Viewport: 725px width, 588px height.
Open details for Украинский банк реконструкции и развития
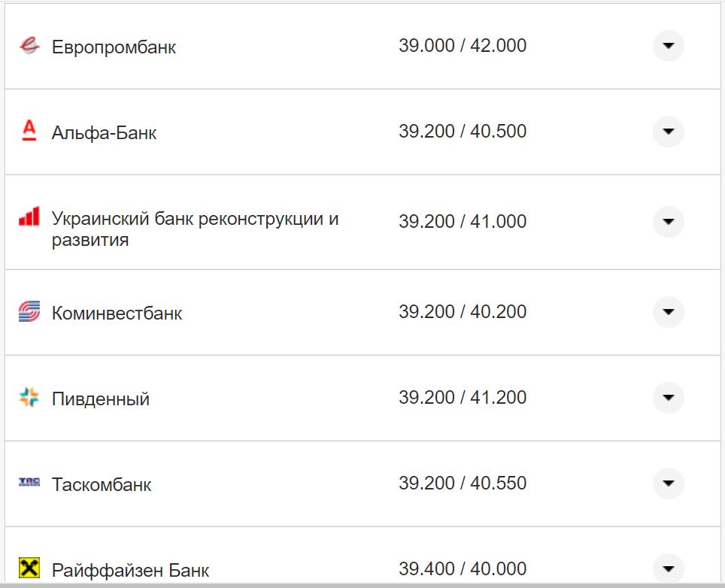pos(668,222)
